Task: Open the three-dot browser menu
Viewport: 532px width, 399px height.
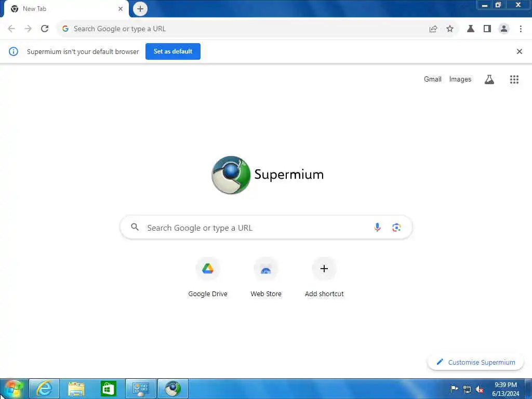Action: point(521,29)
